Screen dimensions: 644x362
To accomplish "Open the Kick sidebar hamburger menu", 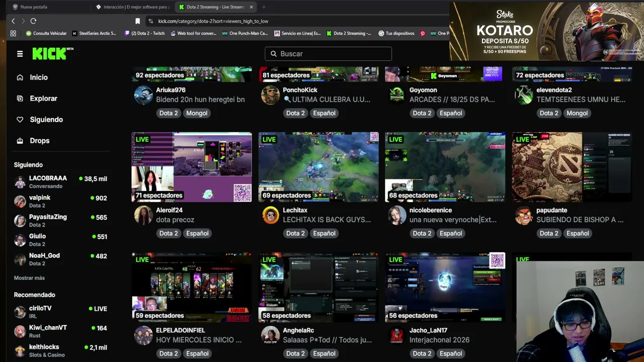I will point(20,54).
